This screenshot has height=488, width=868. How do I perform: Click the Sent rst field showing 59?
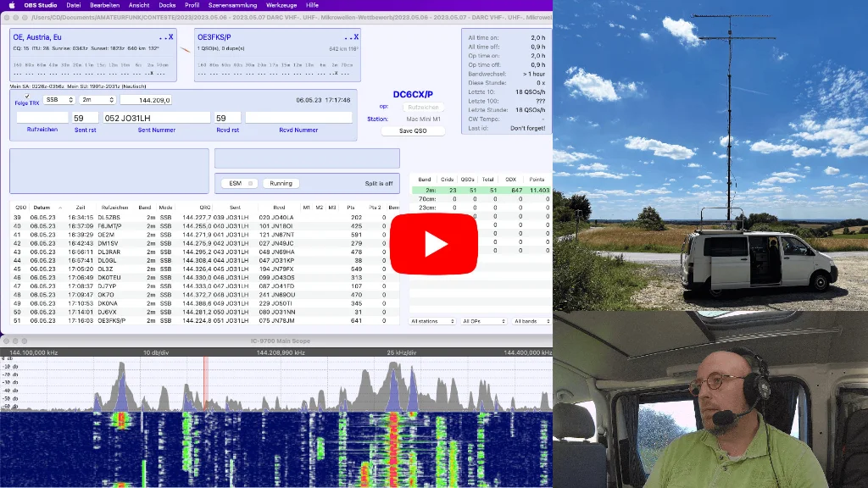(x=86, y=118)
